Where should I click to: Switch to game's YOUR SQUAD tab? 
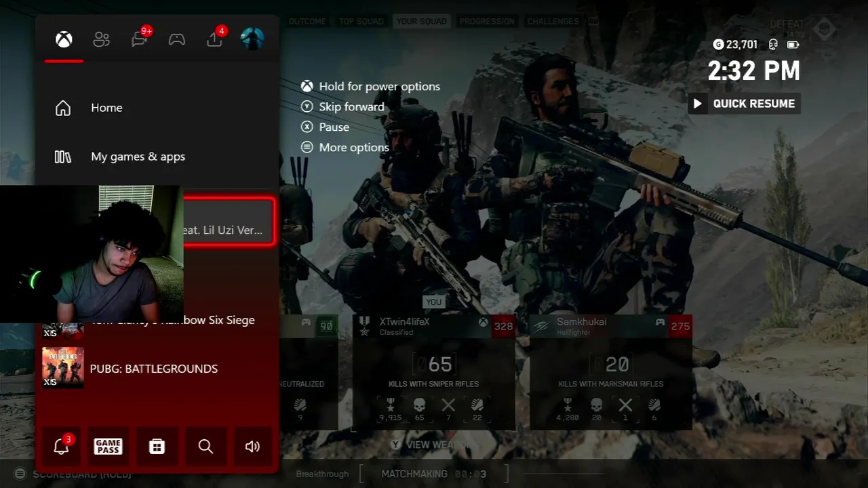421,22
